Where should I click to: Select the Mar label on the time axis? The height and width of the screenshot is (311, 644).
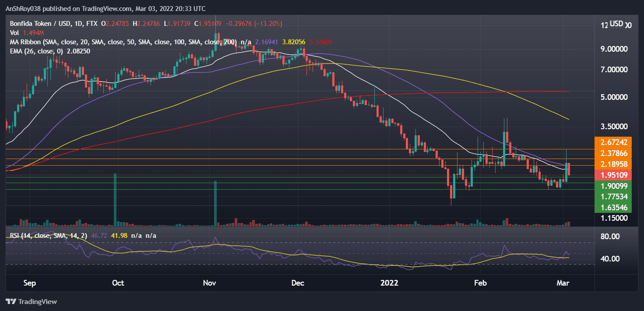[x=563, y=283]
